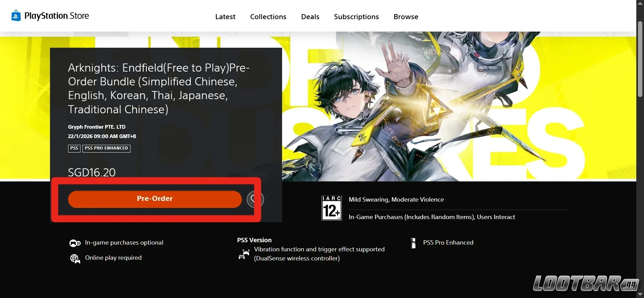The width and height of the screenshot is (644, 298).
Task: Add game to wishlist with heart icon
Action: coord(255,199)
